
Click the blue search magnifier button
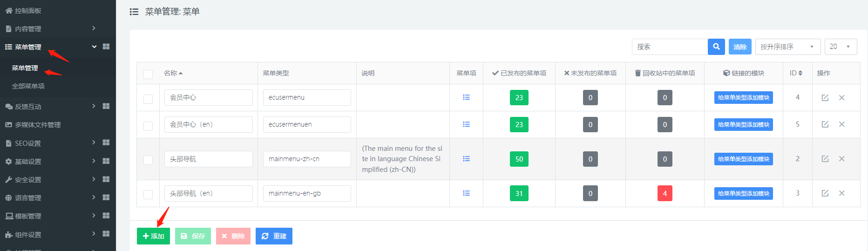pos(716,47)
